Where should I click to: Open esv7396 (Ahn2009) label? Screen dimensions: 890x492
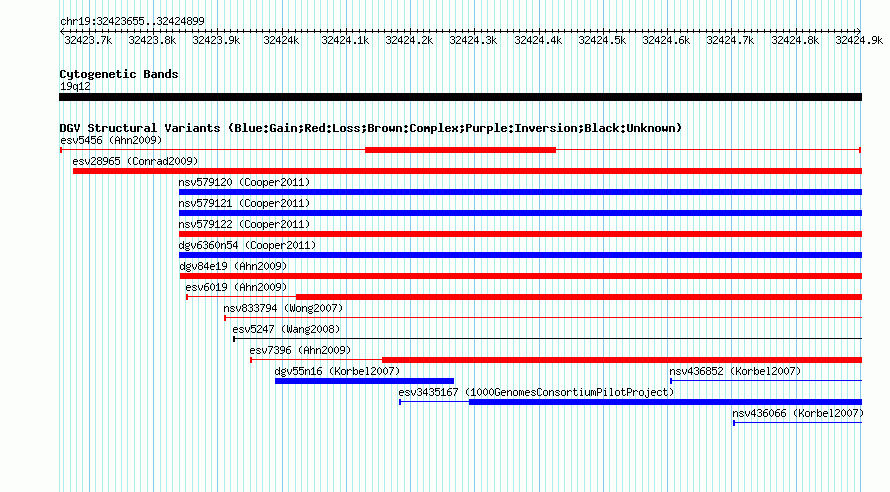pos(300,350)
